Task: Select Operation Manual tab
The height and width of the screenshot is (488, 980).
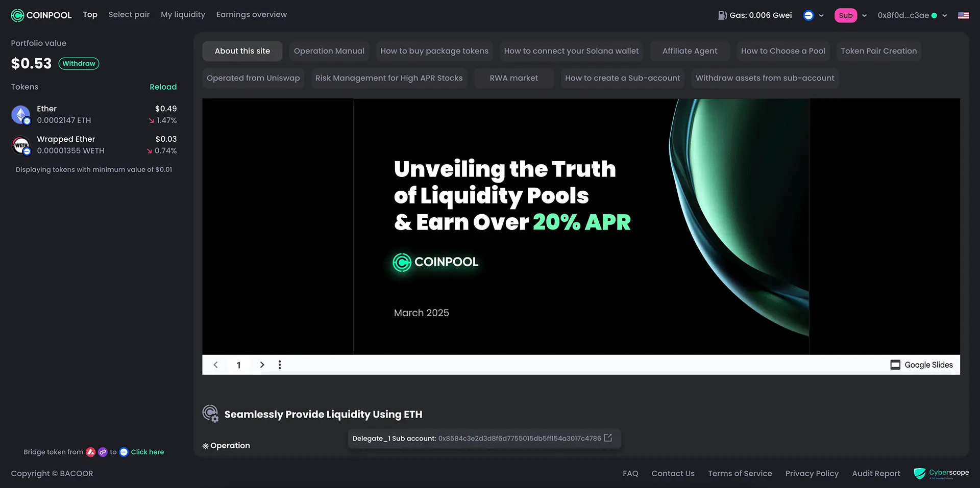Action: click(x=329, y=51)
